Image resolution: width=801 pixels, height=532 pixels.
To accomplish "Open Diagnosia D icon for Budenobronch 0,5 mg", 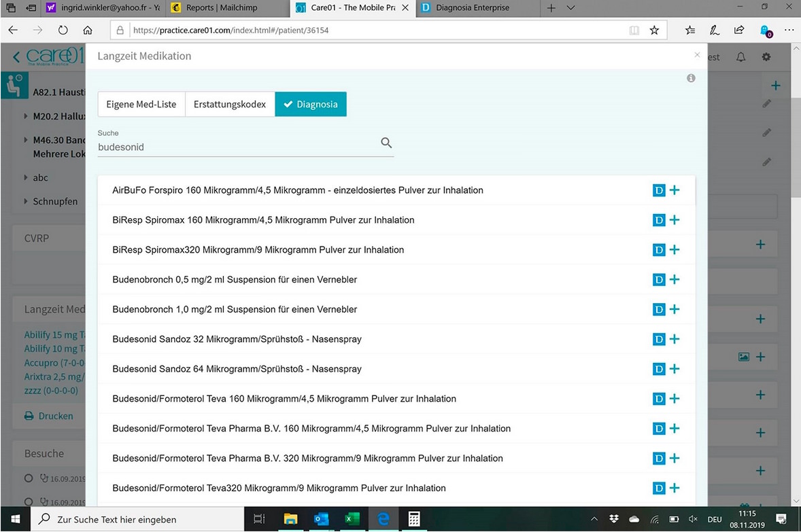I will 659,279.
